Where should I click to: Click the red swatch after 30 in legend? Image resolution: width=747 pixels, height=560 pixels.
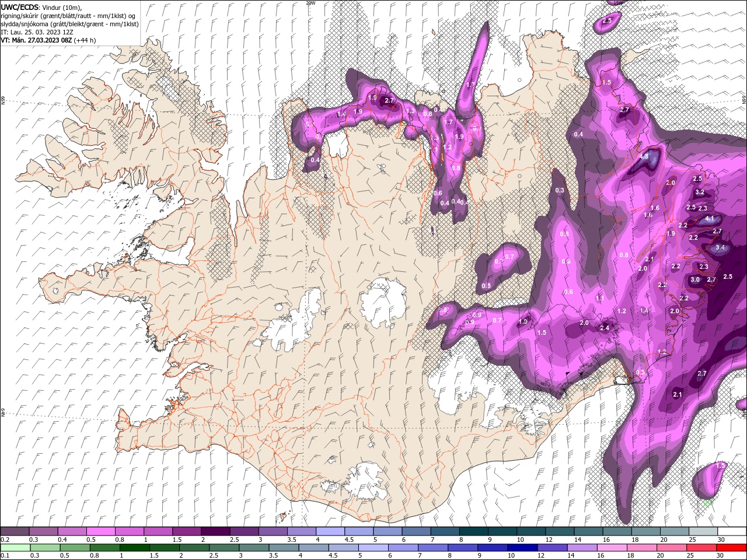click(731, 547)
